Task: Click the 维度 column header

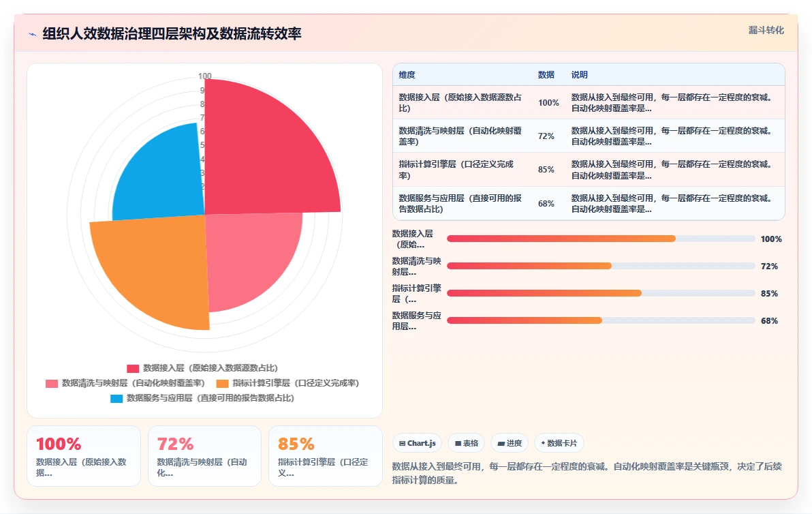Action: pyautogui.click(x=407, y=74)
